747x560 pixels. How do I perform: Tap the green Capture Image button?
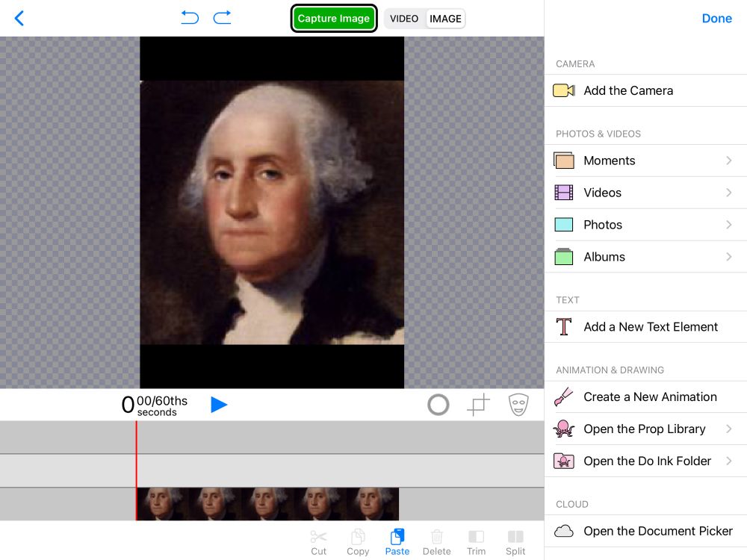(x=333, y=19)
